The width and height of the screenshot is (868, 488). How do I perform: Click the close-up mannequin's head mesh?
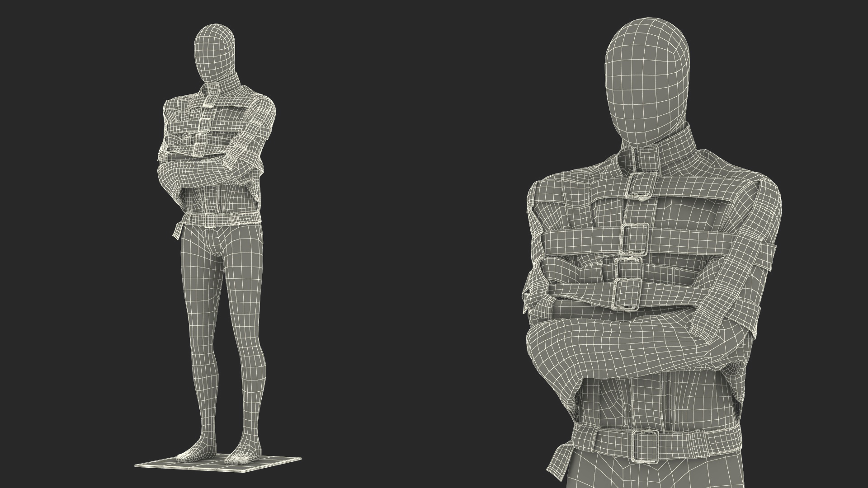[x=647, y=81]
